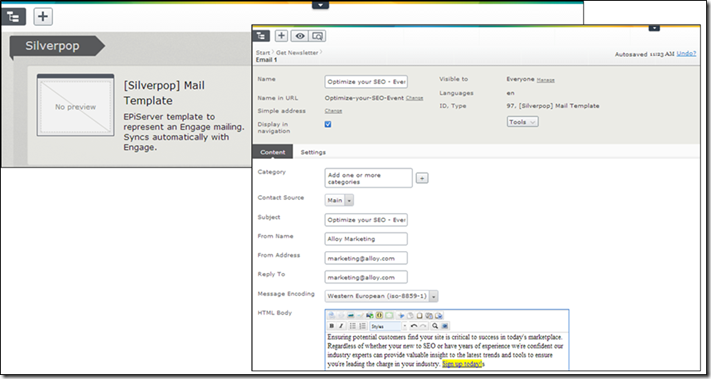This screenshot has width=711, height=379.
Task: Insert numbered list in HTML Body
Action: [362, 326]
